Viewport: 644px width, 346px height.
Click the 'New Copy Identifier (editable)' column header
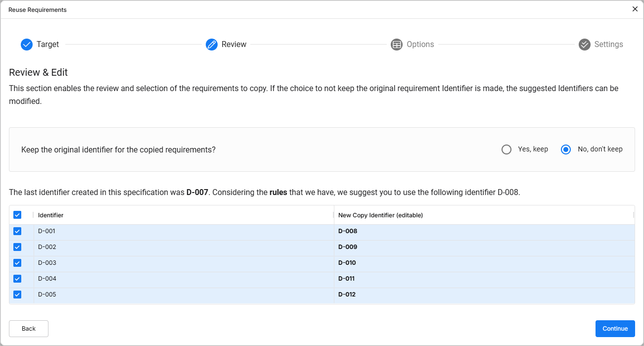(x=380, y=215)
